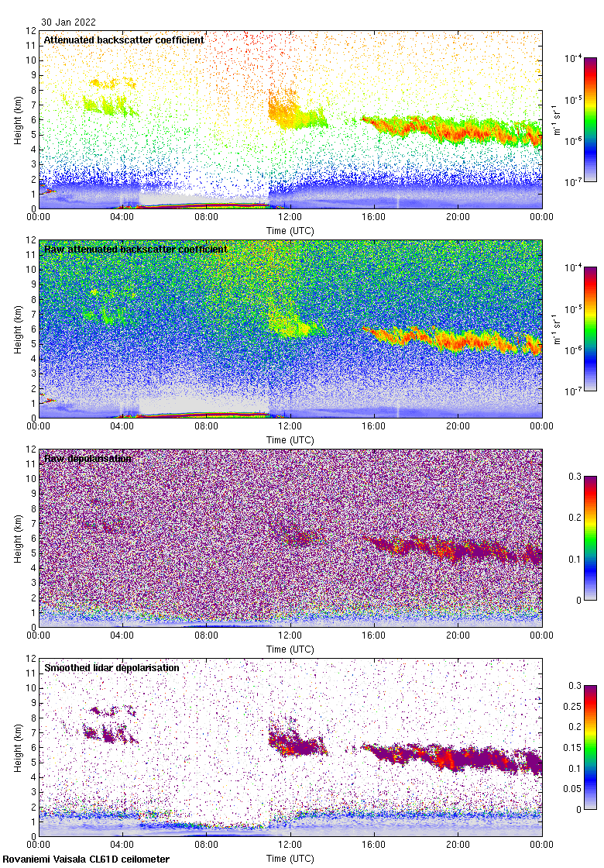604x868 pixels.
Task: Click "Time (UTC)" under the top backscatter panel
Action: point(290,231)
